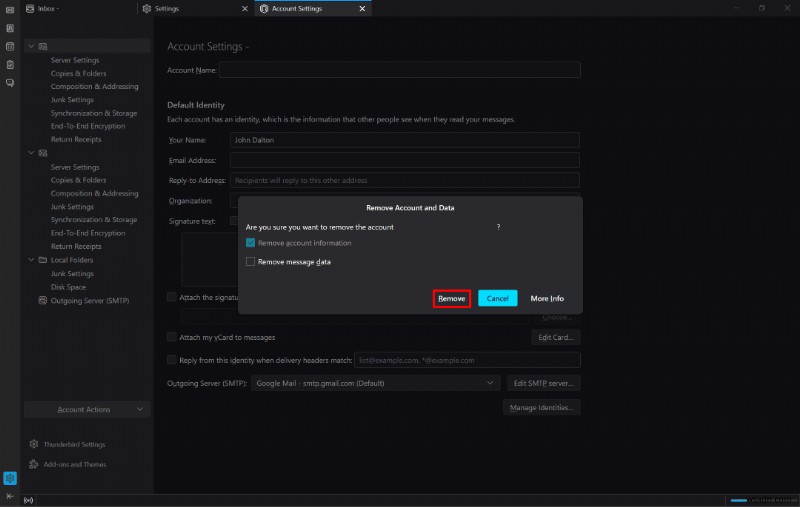800x507 pixels.
Task: Collapse the Local Folders tree
Action: pyautogui.click(x=31, y=260)
